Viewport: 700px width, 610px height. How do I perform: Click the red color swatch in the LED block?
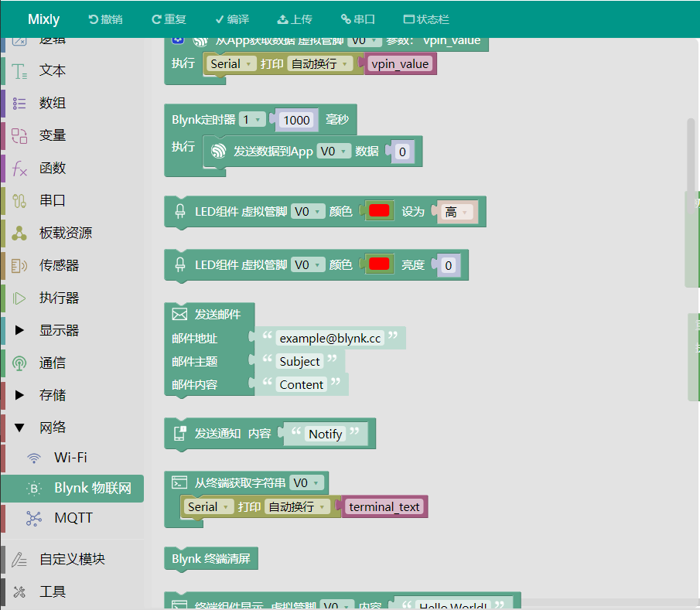pos(379,210)
